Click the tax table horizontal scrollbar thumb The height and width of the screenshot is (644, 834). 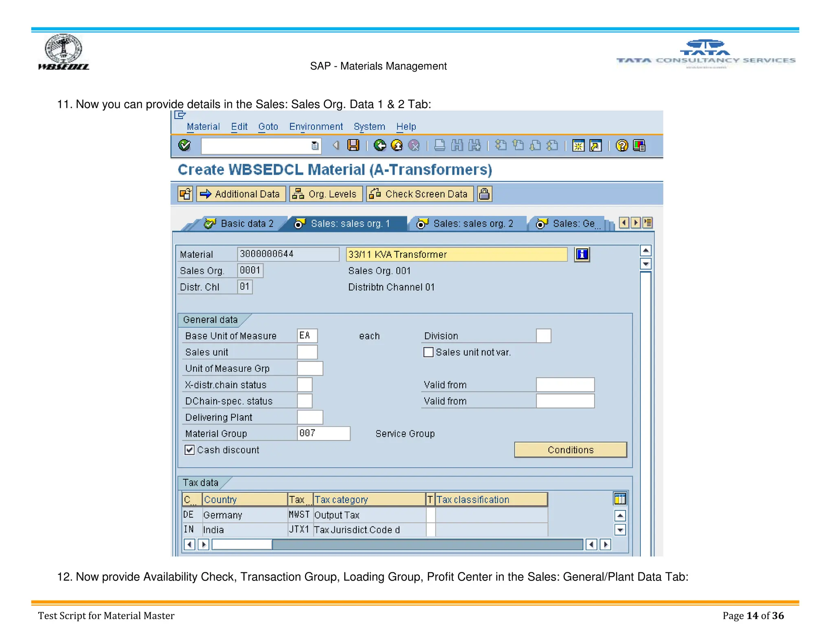(242, 544)
